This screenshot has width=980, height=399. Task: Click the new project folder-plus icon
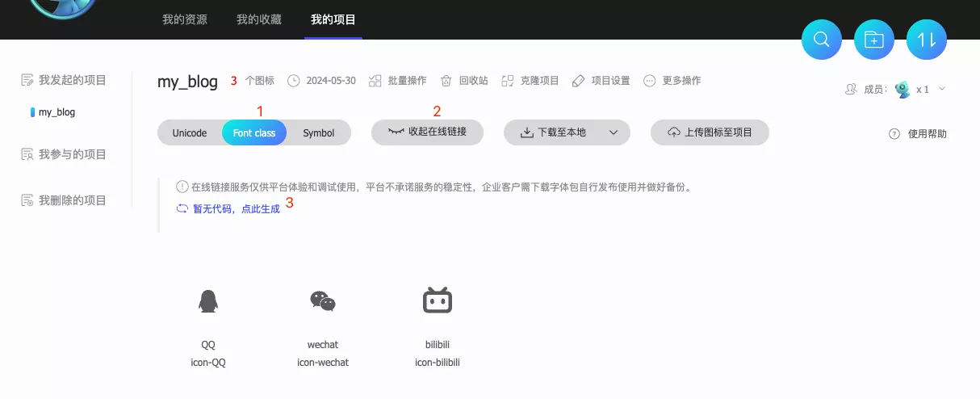point(874,40)
